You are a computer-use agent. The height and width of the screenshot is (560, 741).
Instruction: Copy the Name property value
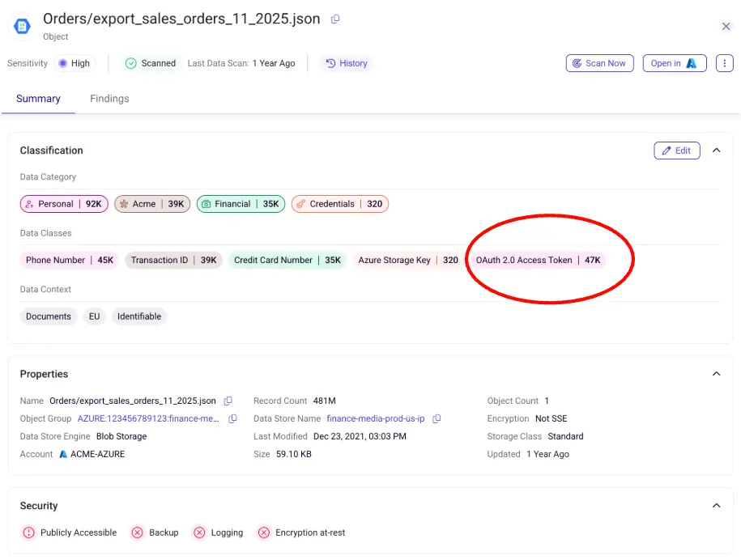pyautogui.click(x=228, y=401)
